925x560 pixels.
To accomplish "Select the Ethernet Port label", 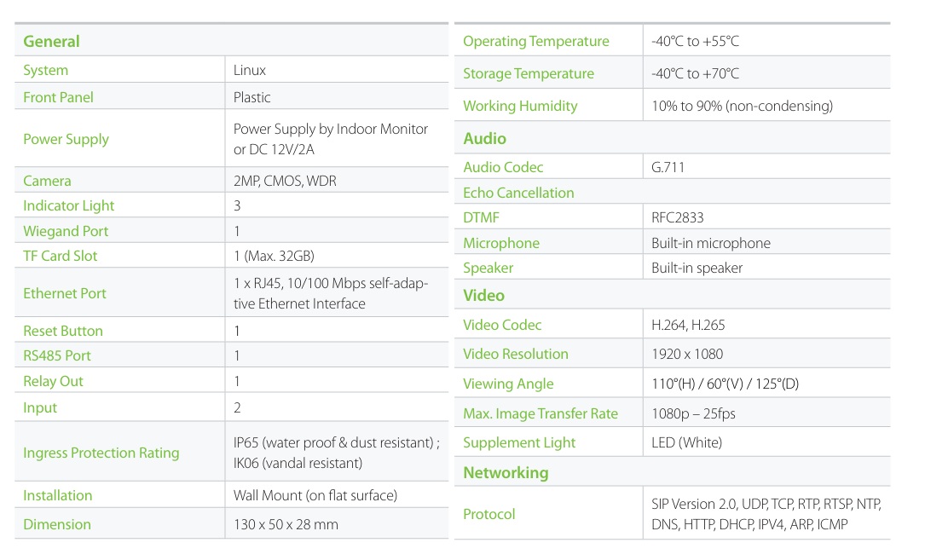I will [x=65, y=293].
